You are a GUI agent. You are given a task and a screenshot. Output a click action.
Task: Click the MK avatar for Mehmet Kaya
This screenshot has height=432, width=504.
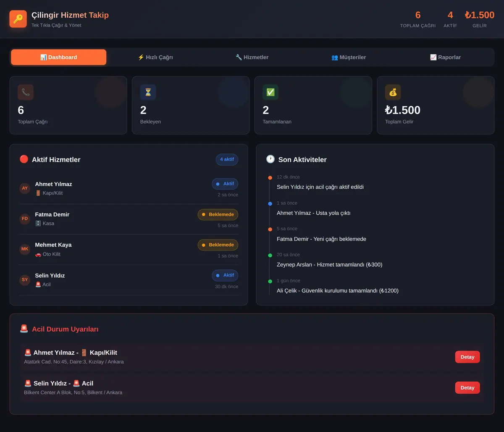(x=25, y=249)
